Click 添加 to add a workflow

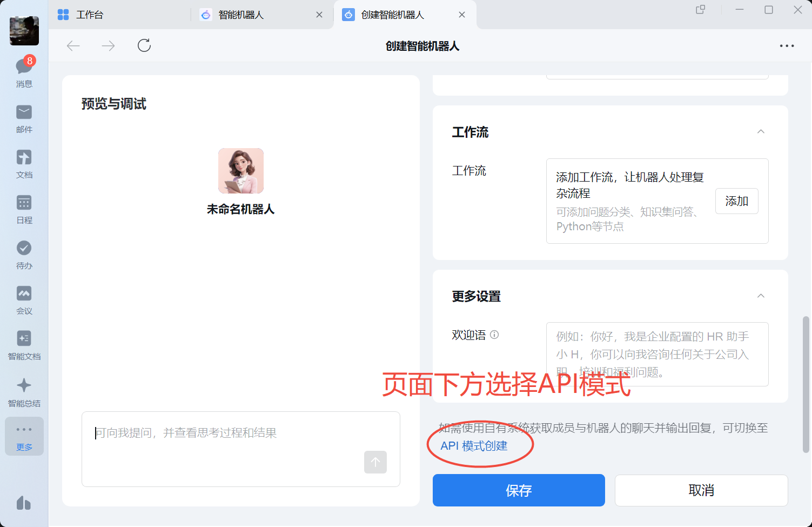737,201
